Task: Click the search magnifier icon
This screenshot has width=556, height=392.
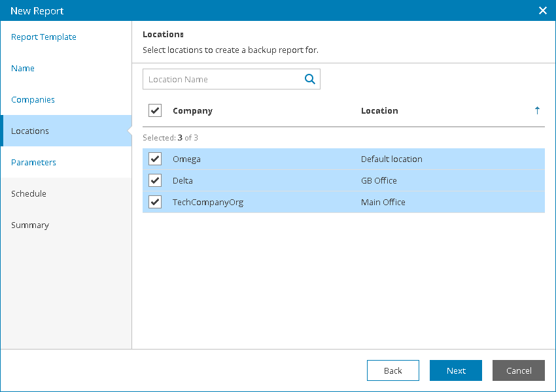Action: pyautogui.click(x=310, y=79)
